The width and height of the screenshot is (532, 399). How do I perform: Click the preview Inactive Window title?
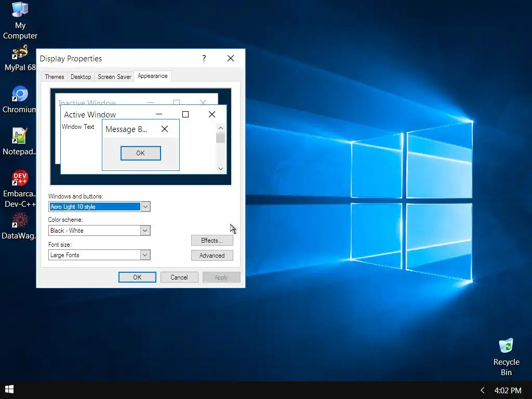(x=87, y=102)
